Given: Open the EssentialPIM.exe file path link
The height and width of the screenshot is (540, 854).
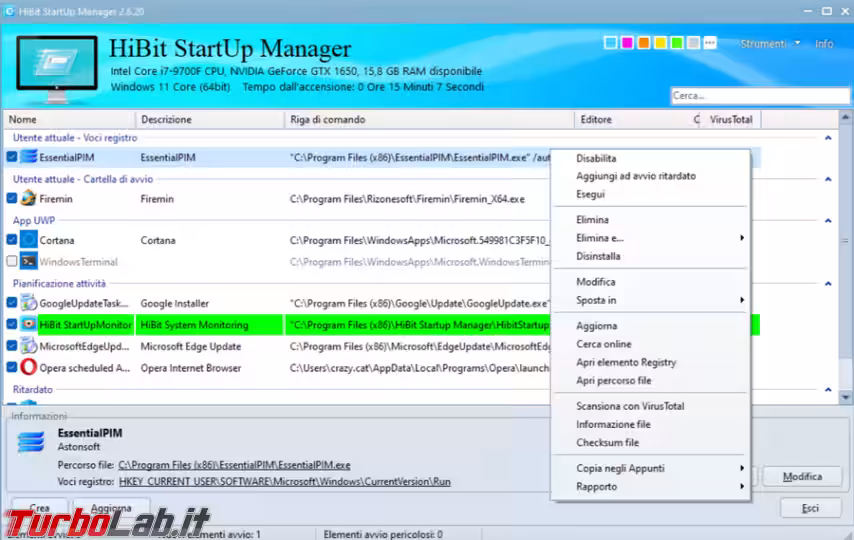Looking at the screenshot, I should pyautogui.click(x=234, y=465).
